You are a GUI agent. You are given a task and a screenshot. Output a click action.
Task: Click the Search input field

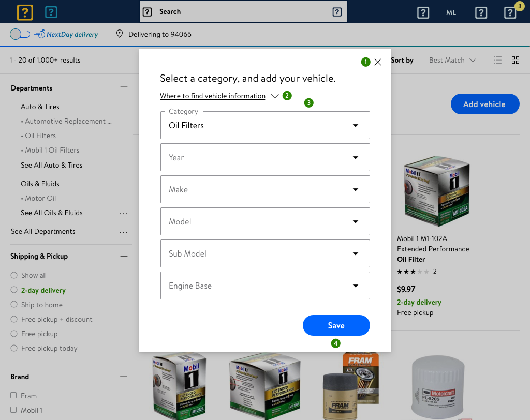tap(242, 12)
